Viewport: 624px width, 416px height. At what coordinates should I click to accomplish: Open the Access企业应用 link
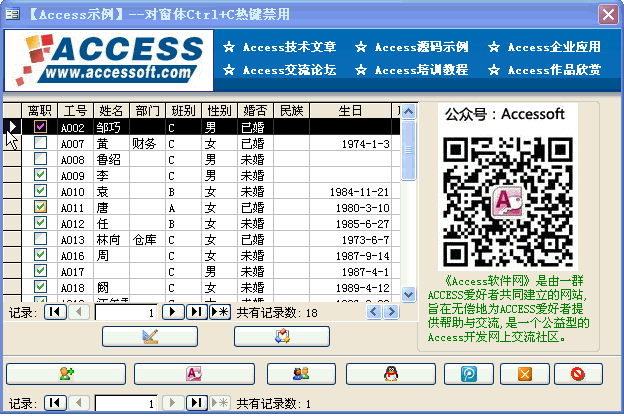click(554, 47)
